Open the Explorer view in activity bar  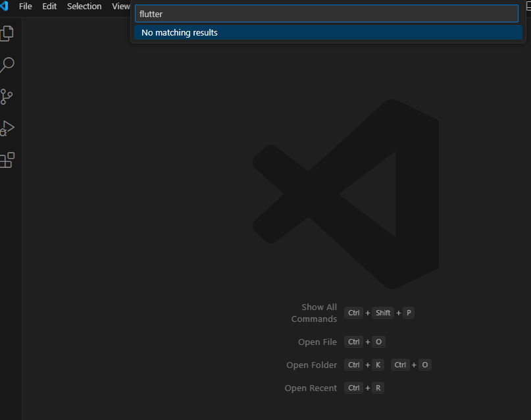pyautogui.click(x=7, y=34)
